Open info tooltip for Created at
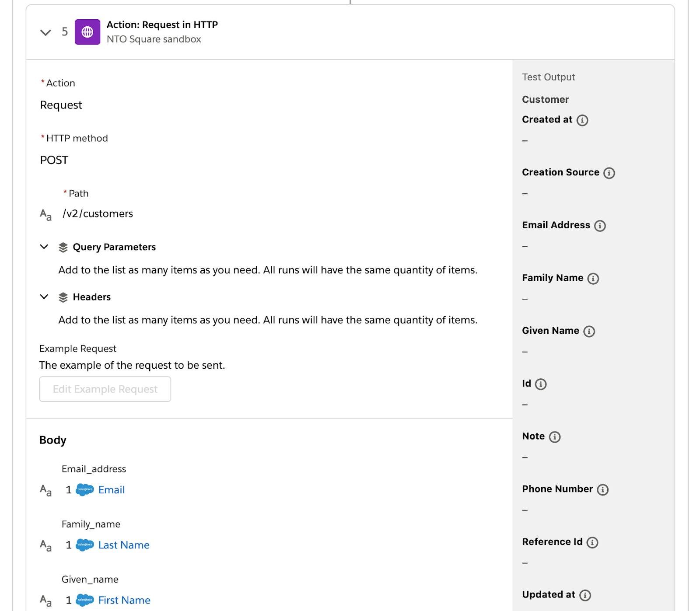 click(x=582, y=120)
